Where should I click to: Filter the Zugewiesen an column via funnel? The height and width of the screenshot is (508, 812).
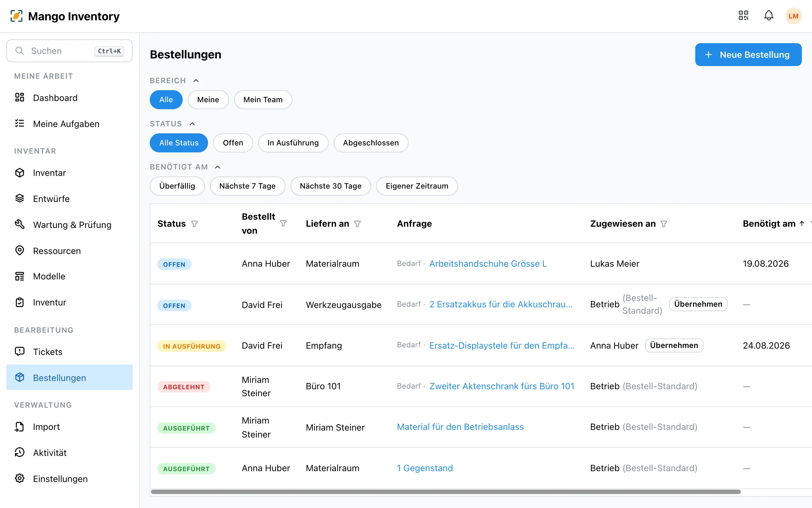pos(664,224)
